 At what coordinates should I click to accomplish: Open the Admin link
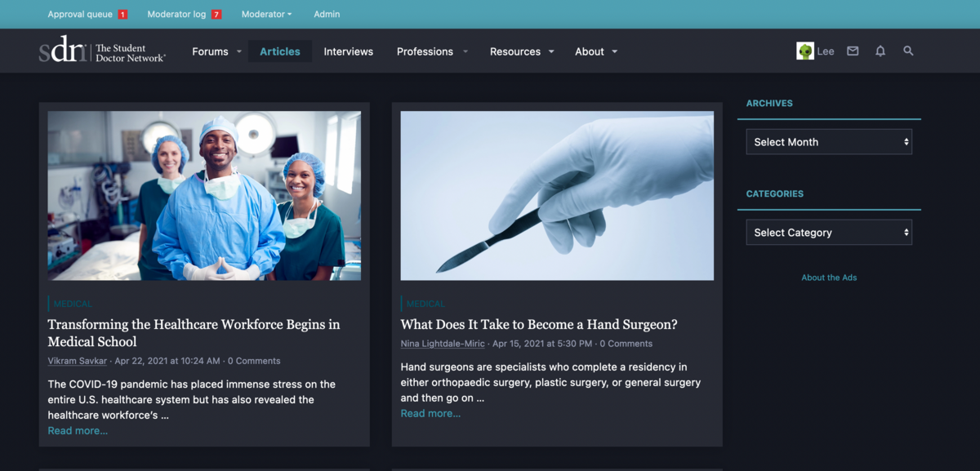327,15
